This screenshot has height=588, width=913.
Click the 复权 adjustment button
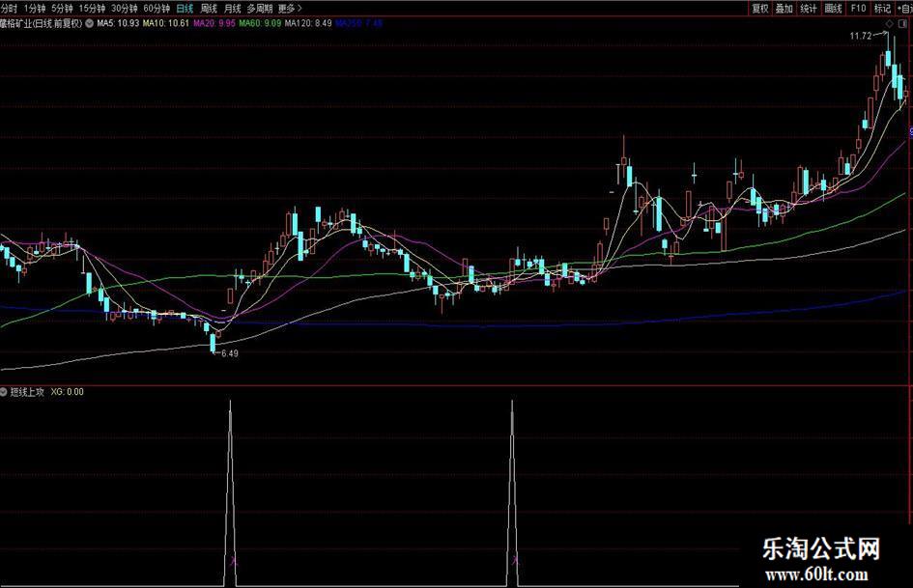tap(759, 8)
